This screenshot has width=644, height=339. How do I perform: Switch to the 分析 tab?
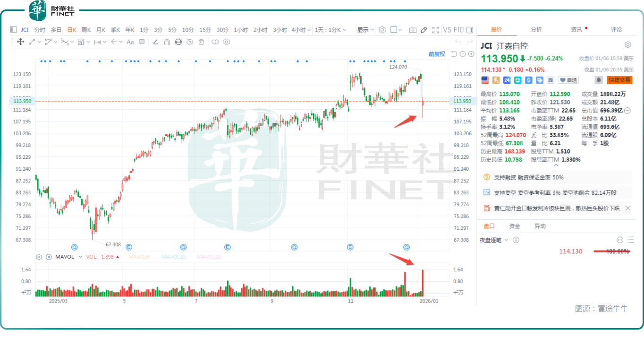[x=536, y=29]
